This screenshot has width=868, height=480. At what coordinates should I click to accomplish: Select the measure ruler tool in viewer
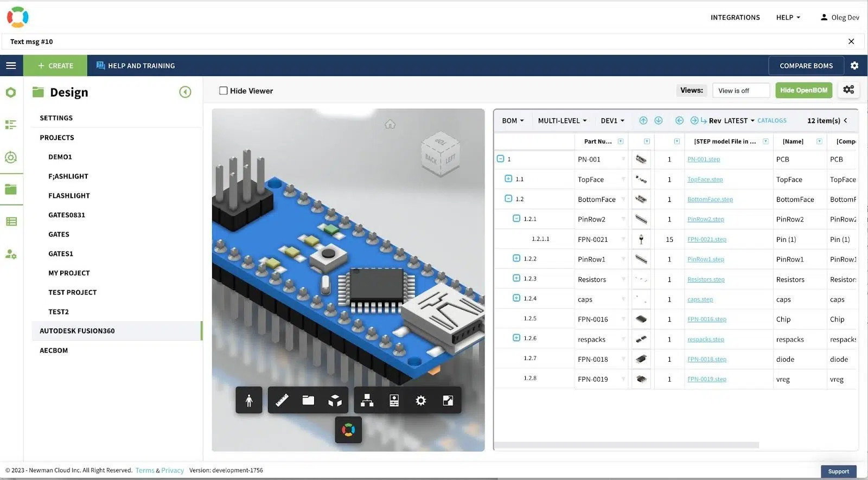pyautogui.click(x=282, y=401)
